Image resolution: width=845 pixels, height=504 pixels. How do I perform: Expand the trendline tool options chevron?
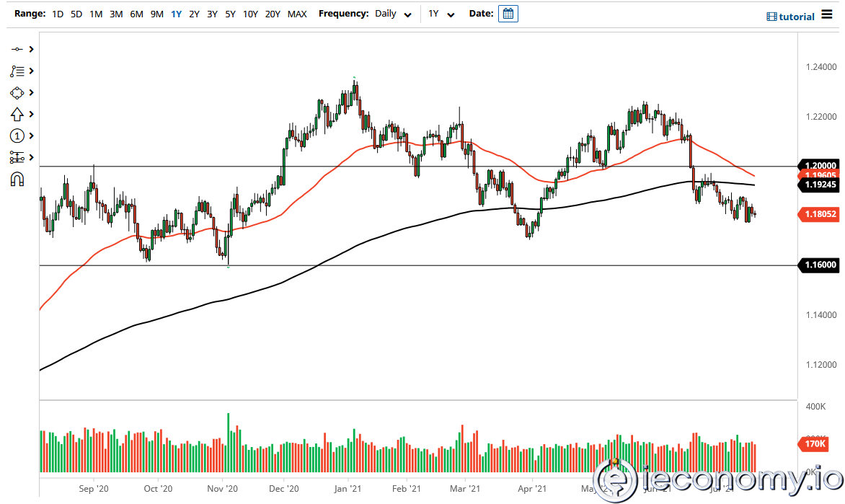pyautogui.click(x=30, y=49)
